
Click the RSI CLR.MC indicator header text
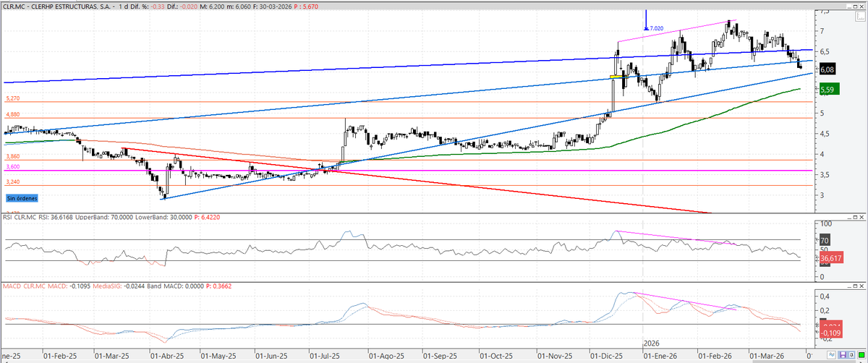pyautogui.click(x=20, y=216)
